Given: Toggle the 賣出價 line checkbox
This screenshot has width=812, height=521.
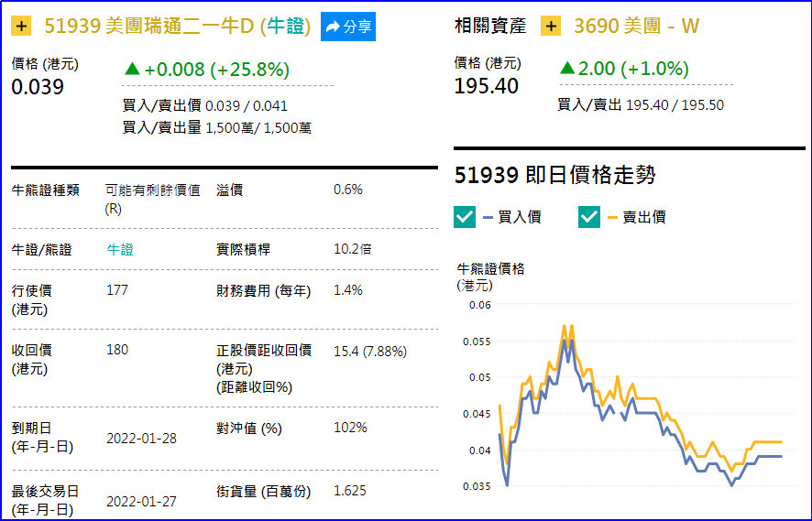Looking at the screenshot, I should [589, 217].
